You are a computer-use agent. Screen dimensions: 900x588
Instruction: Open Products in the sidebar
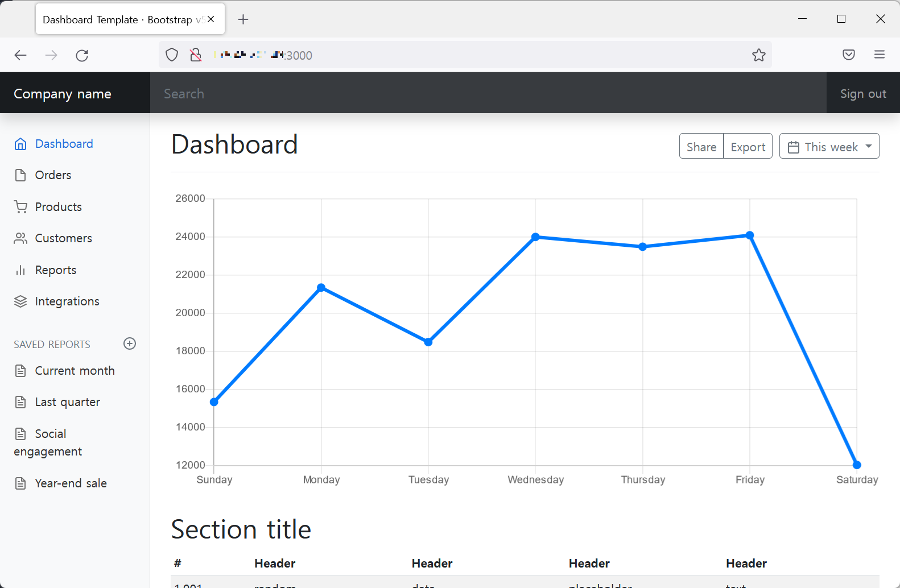59,207
